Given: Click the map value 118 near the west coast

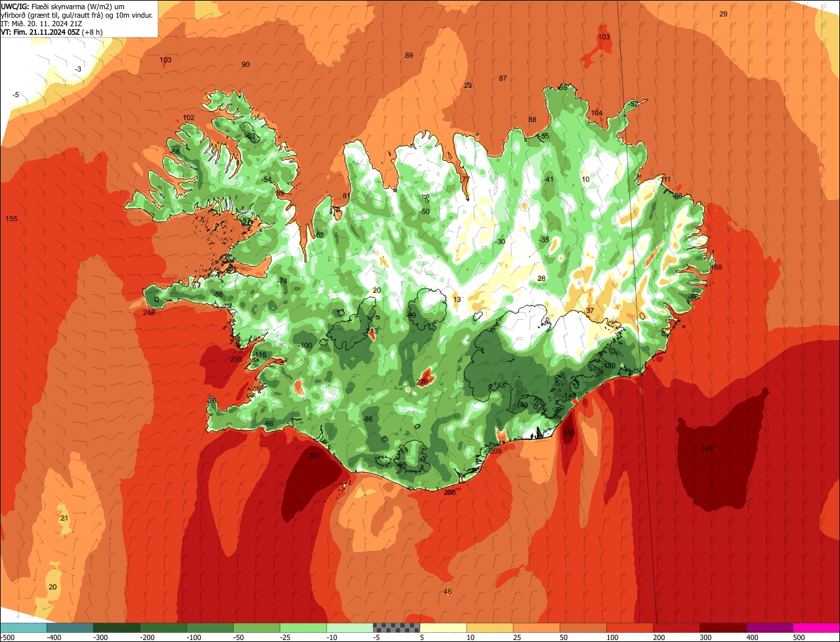Looking at the screenshot, I should click(x=261, y=354).
